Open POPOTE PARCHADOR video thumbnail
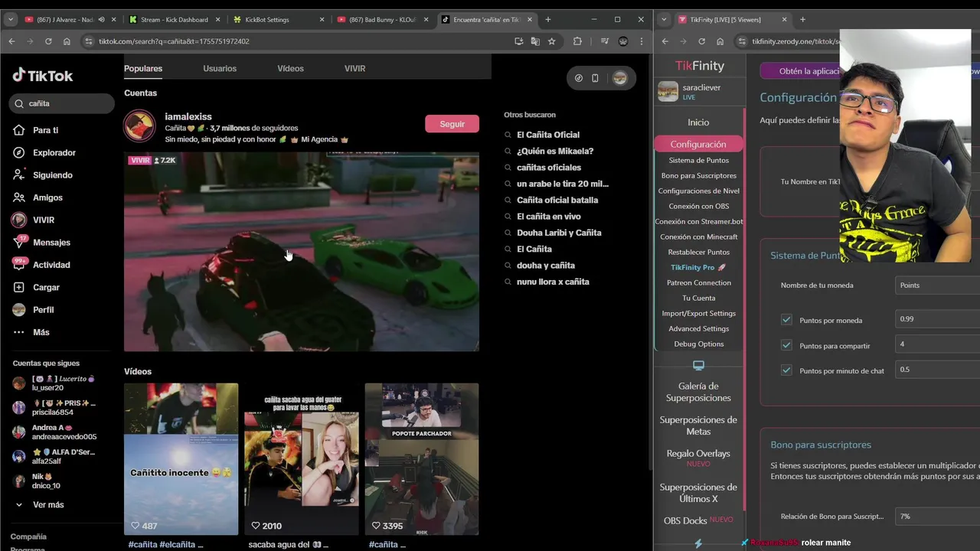The image size is (980, 551). [421, 458]
